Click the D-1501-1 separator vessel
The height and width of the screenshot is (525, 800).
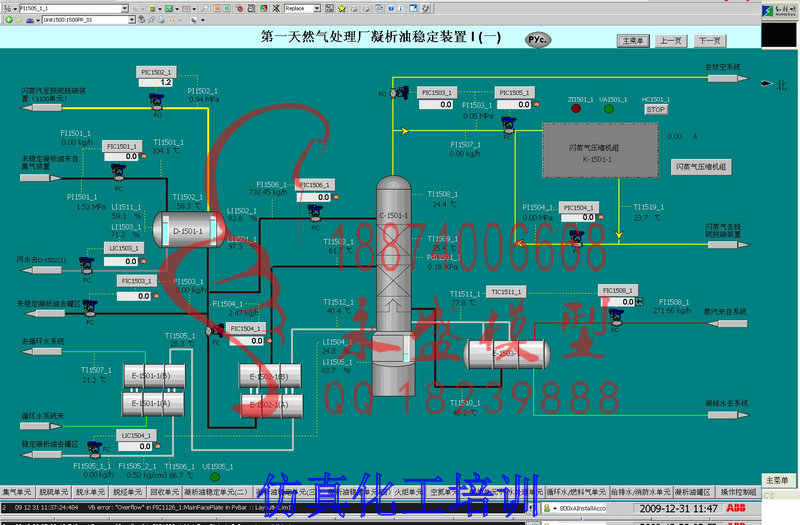[x=189, y=230]
